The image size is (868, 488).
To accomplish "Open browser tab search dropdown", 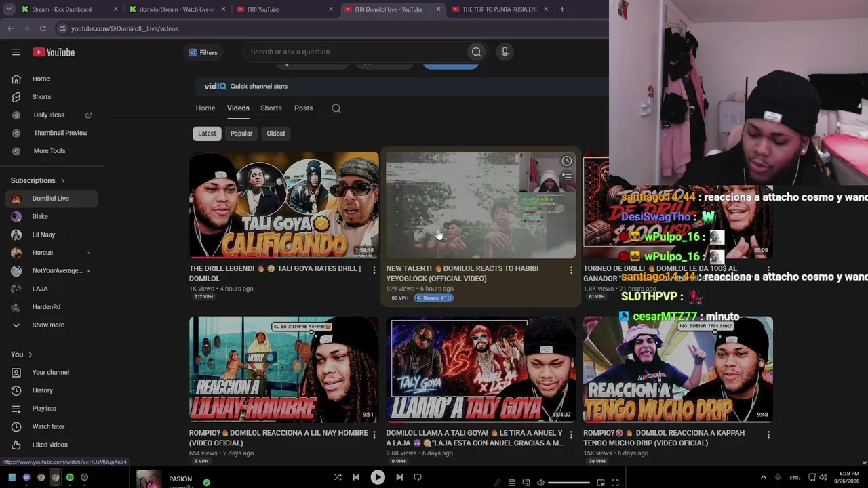I will click(9, 9).
